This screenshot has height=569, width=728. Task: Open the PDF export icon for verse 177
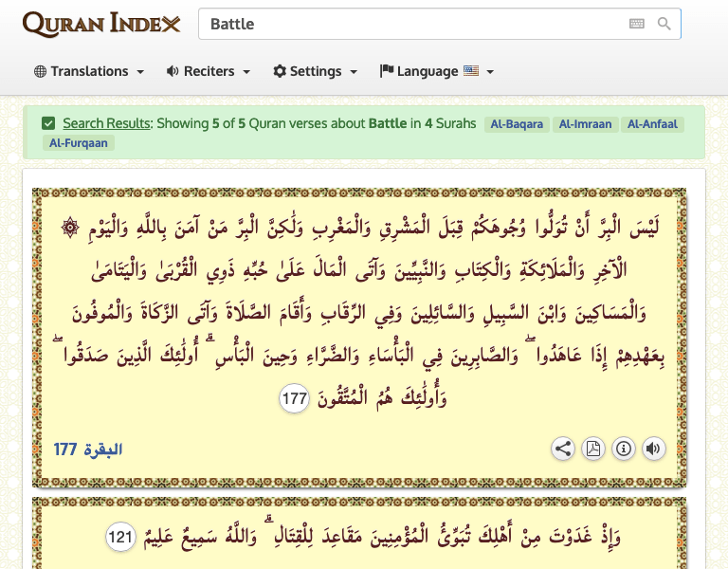[x=592, y=449]
